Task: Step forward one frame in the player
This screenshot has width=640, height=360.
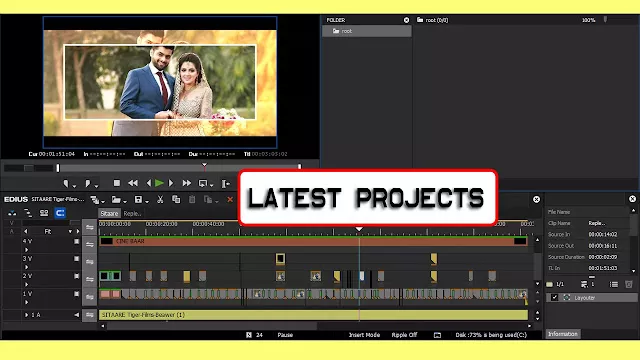Action: coord(171,183)
